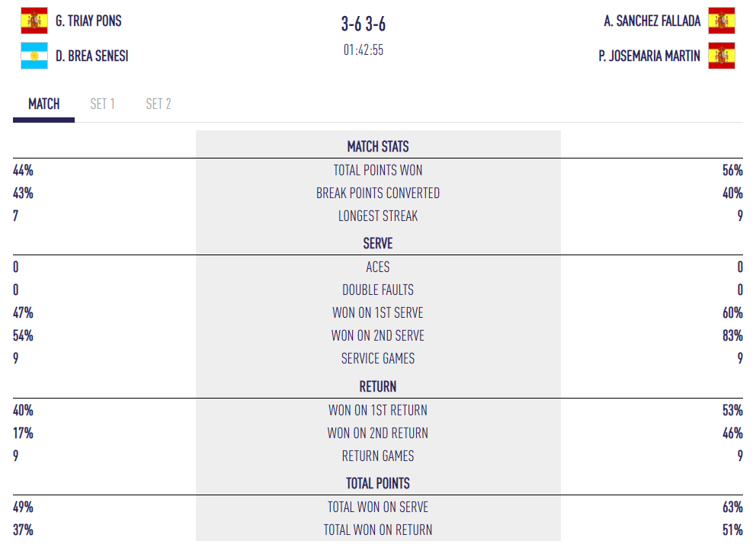Screen dimensions: 756x554
Task: Click the Spain flag beside P. Josemaria Martin
Action: click(x=721, y=56)
